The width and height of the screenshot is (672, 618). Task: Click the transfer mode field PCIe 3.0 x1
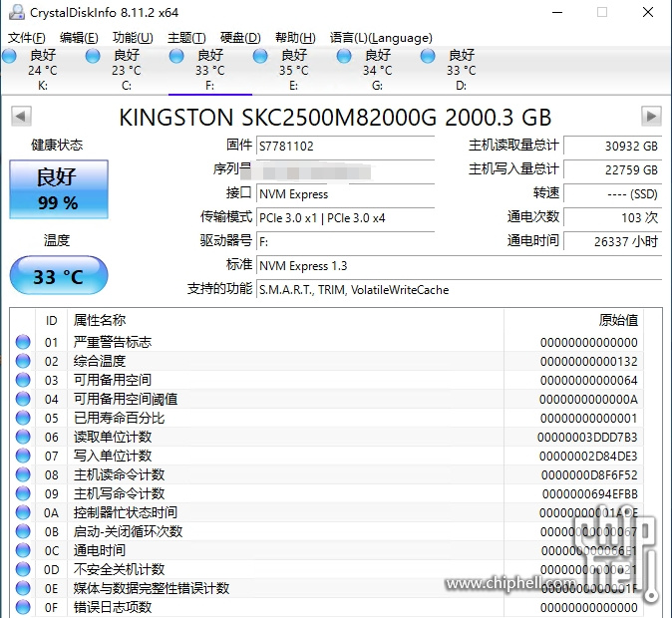(345, 218)
